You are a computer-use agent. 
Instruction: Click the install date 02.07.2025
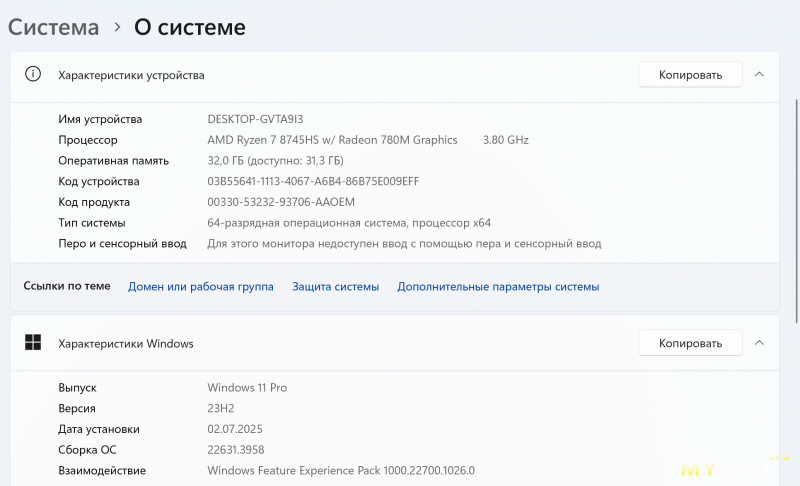pos(235,429)
